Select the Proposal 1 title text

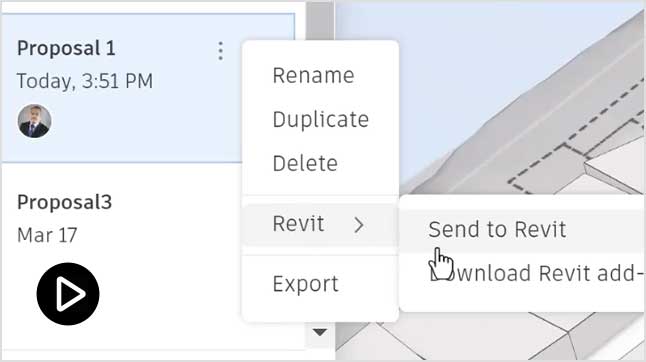click(66, 48)
